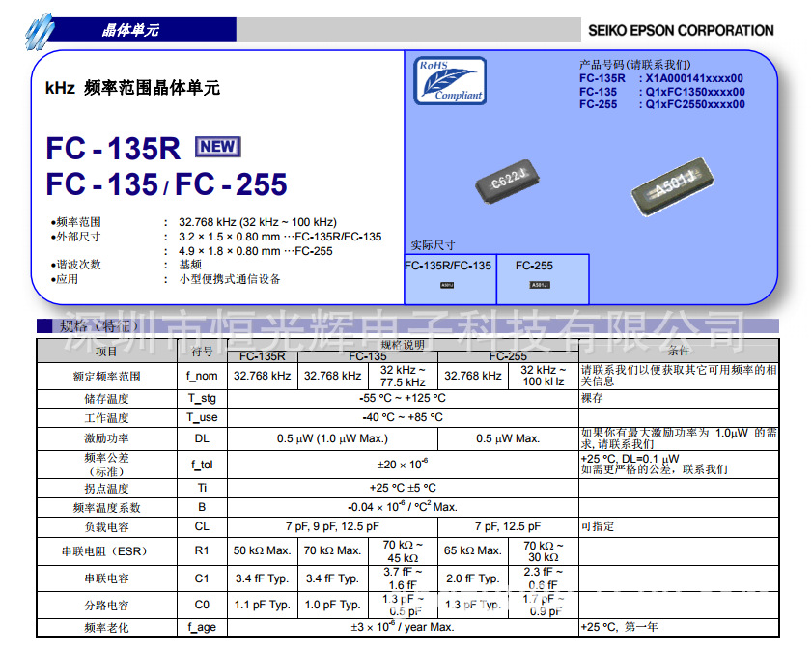
Task: Click the RoHS Compliant logo
Action: (x=450, y=80)
